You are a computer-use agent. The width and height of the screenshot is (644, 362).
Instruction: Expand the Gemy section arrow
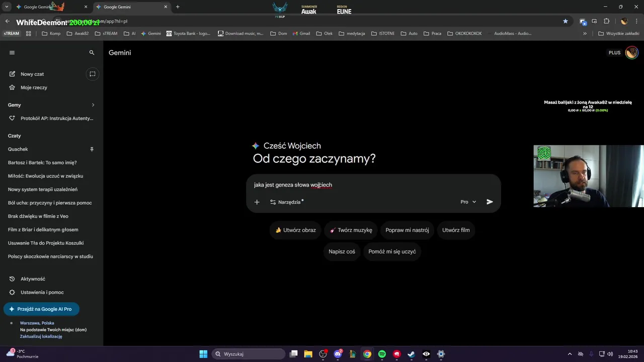pos(93,105)
